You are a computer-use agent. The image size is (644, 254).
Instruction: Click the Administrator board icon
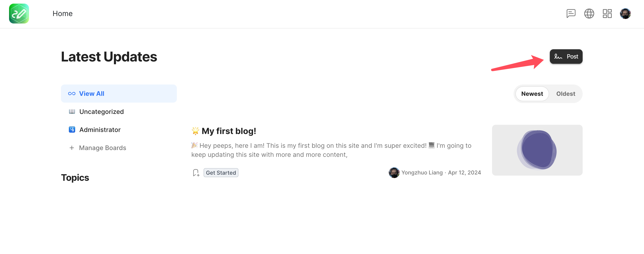point(72,129)
